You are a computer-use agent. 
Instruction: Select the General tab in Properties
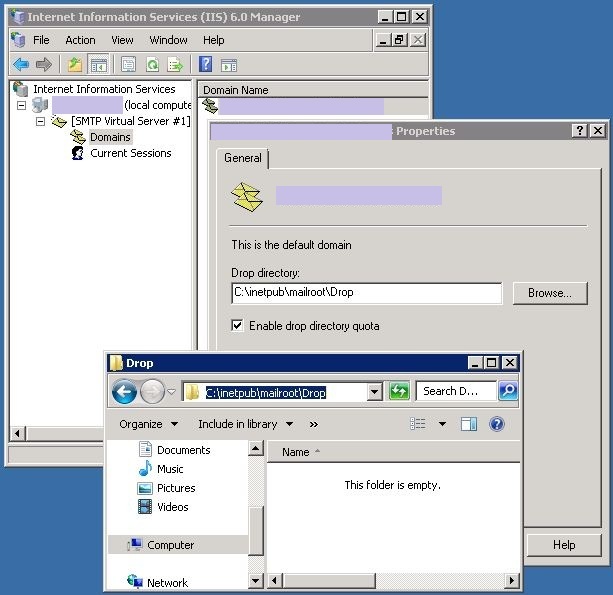point(242,158)
